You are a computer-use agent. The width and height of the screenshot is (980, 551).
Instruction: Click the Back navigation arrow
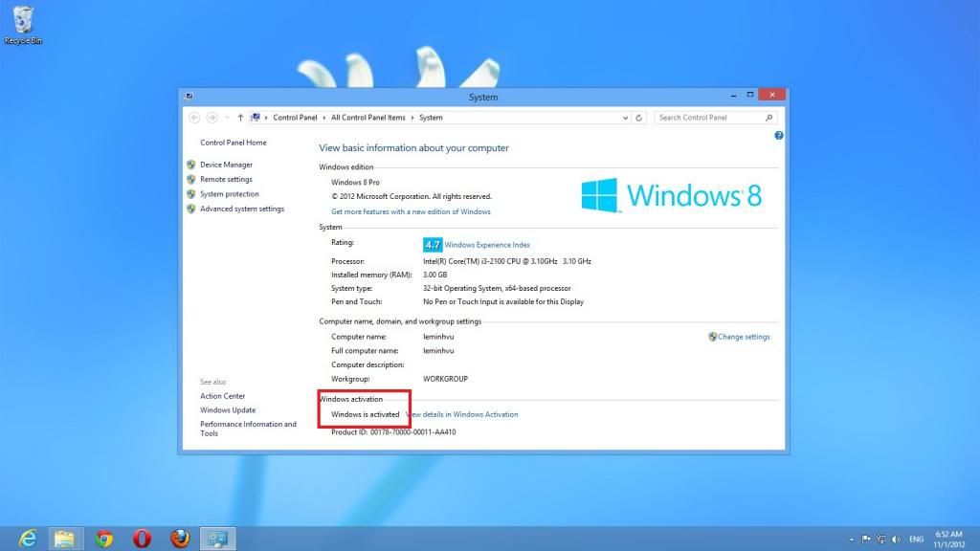(x=194, y=118)
